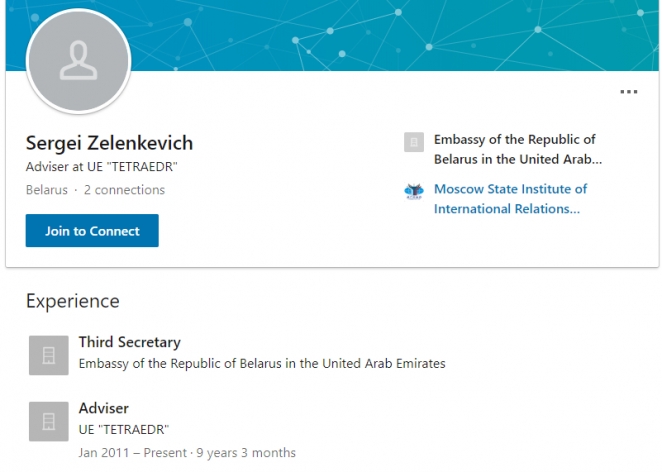This screenshot has height=472, width=662.
Task: Click the 2 connections text
Action: 124,190
